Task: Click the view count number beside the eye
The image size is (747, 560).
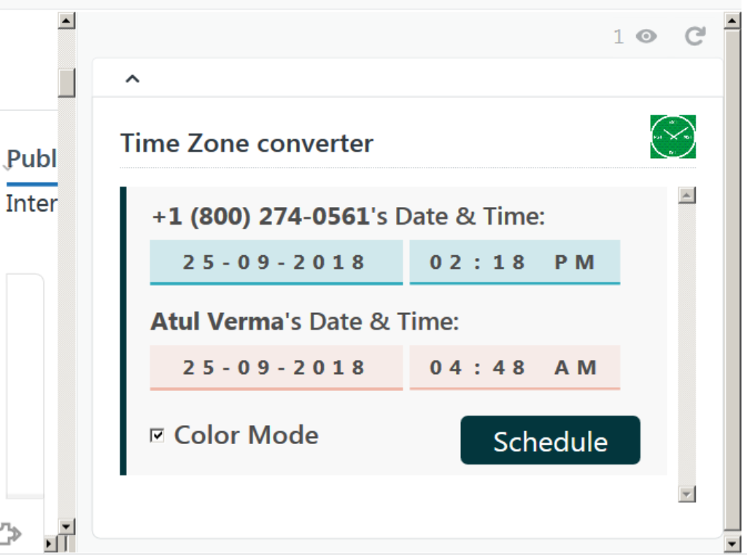Action: coord(618,36)
